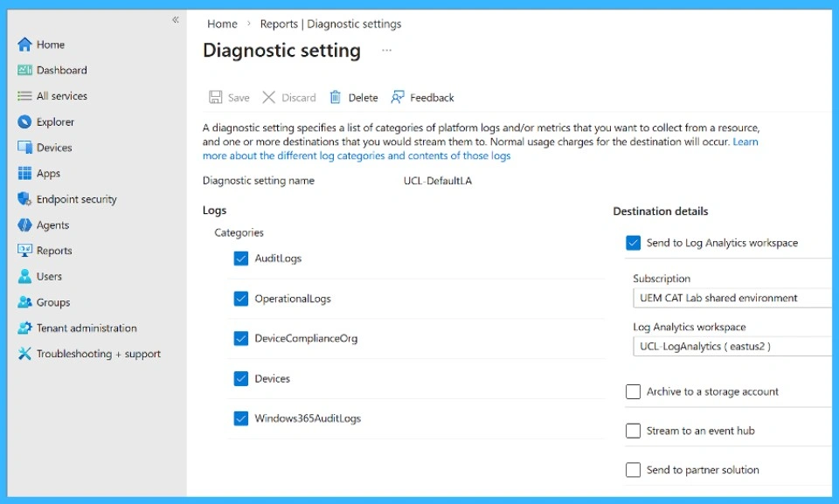Open the Devices section icon in sidebar
Viewport: 839px width, 504px height.
click(24, 147)
